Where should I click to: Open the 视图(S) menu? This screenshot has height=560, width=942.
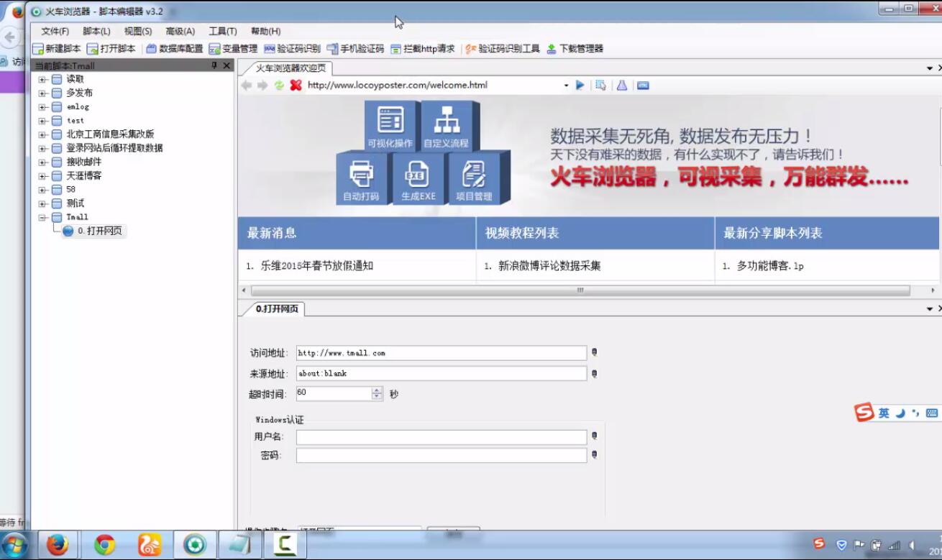138,31
